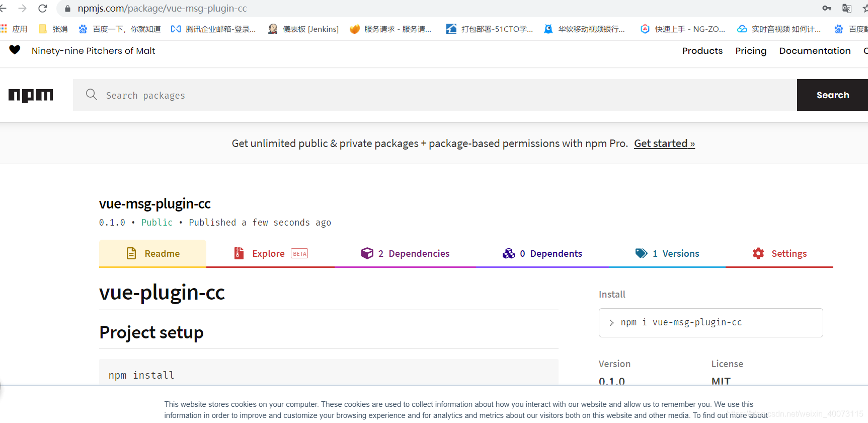Viewport: 868px width, 423px height.
Task: Switch to the Explore BETA tab
Action: tap(270, 253)
